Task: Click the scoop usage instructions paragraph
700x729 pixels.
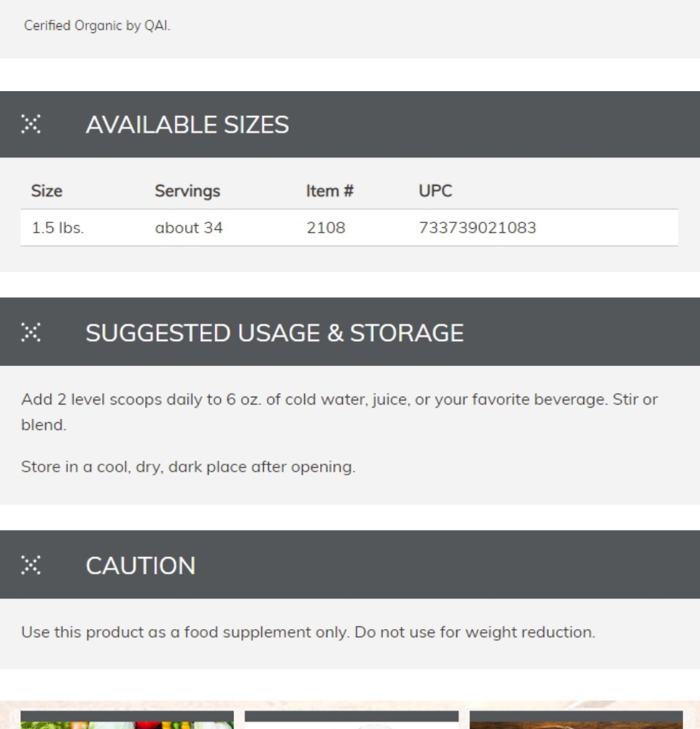Action: [x=340, y=412]
